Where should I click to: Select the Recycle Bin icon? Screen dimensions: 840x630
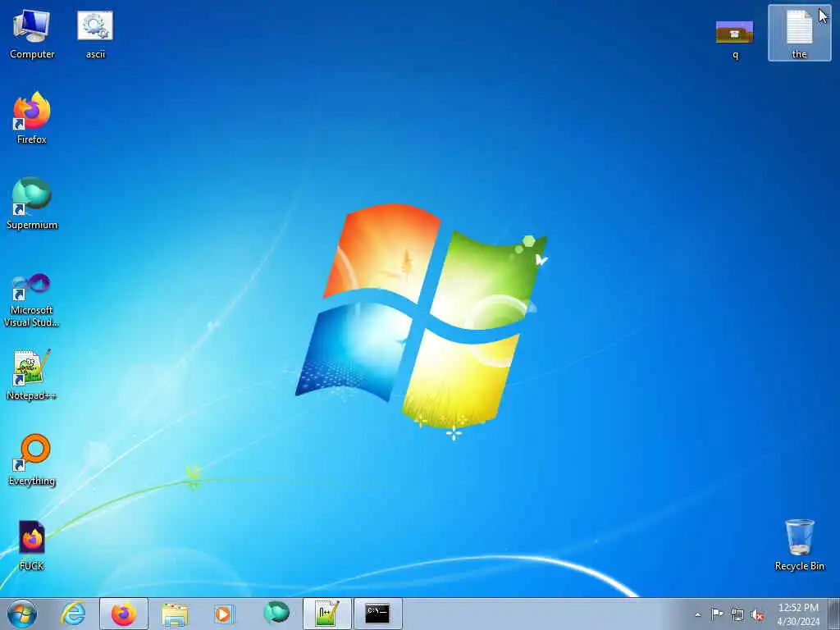pyautogui.click(x=799, y=545)
